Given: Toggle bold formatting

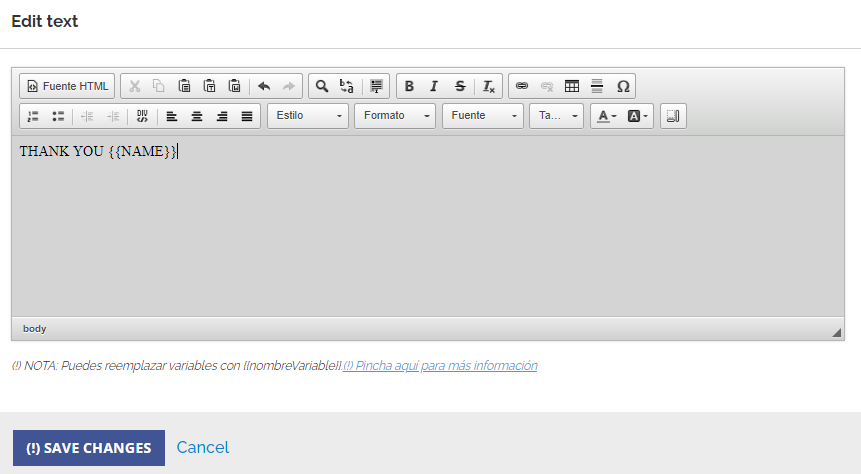Looking at the screenshot, I should [x=409, y=86].
